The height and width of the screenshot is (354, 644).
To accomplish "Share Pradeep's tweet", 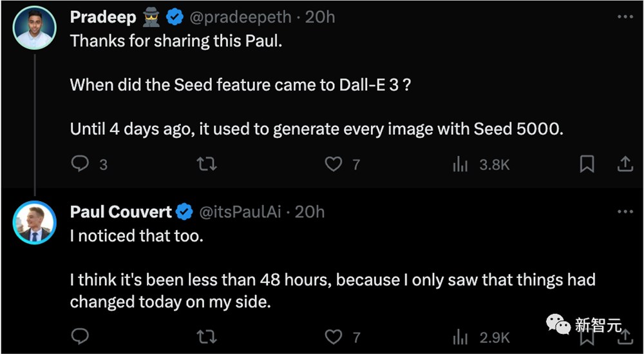I will coord(625,164).
